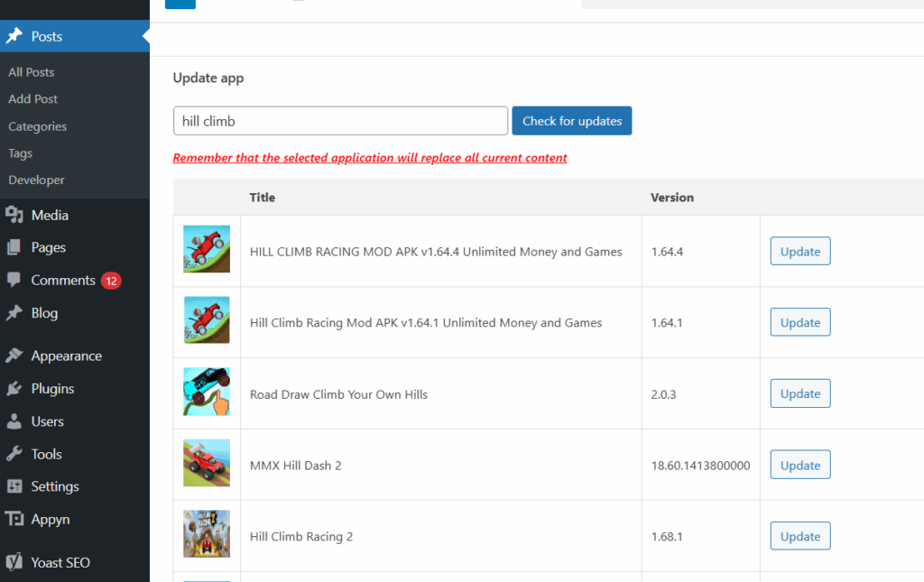The height and width of the screenshot is (582, 924).
Task: Open the All Posts menu item
Action: 31,72
